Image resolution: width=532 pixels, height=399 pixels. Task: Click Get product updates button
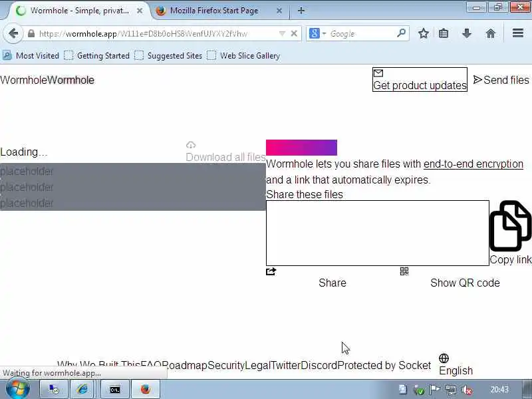pos(420,79)
